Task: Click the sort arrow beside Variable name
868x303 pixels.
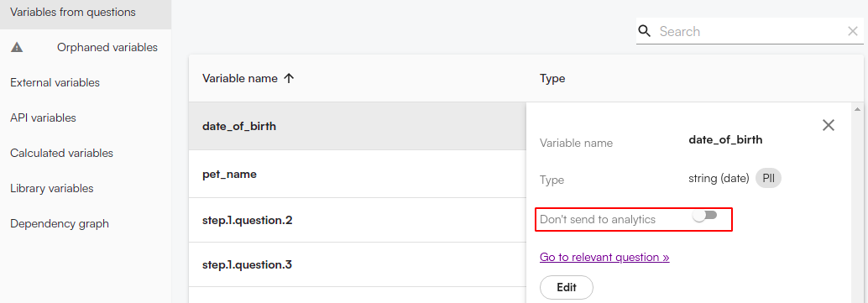Action: (289, 79)
